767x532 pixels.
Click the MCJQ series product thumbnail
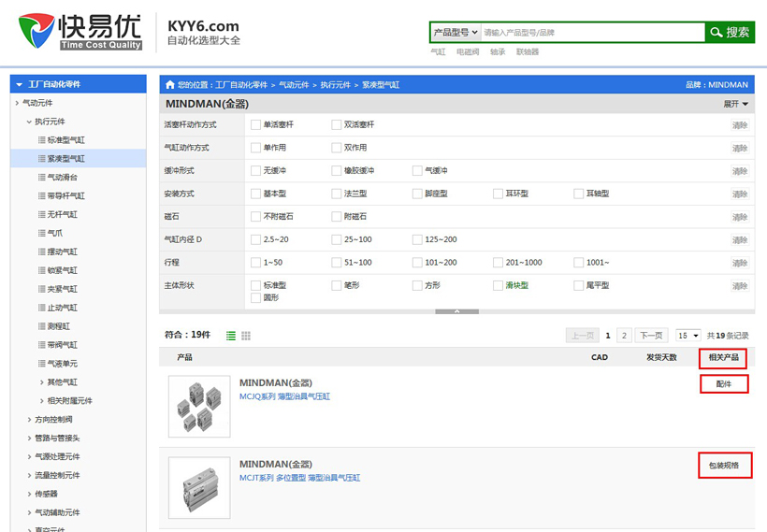[199, 407]
